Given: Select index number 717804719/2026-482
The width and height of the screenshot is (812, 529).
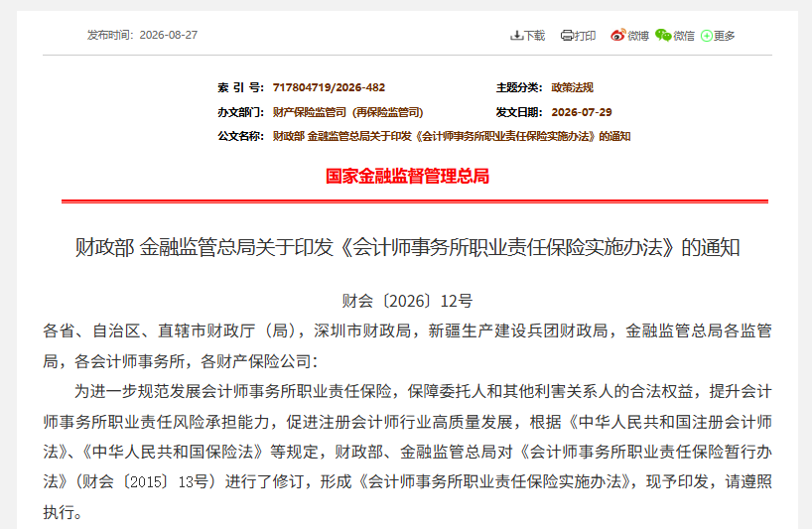Looking at the screenshot, I should point(329,87).
